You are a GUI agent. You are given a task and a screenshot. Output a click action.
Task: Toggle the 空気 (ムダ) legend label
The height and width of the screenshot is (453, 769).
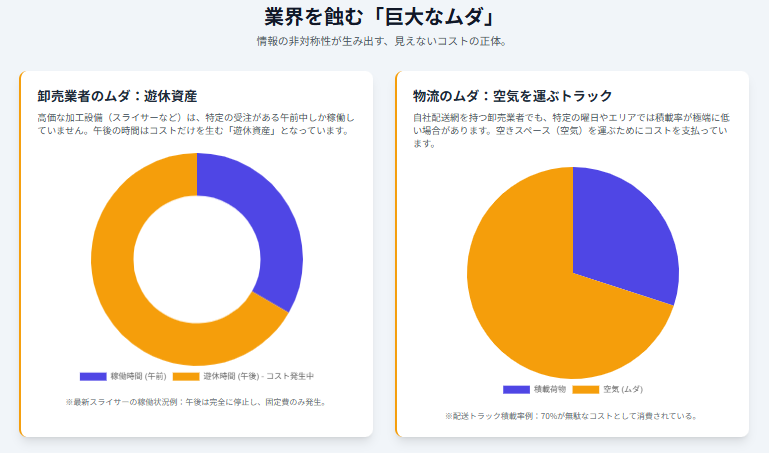tap(623, 389)
